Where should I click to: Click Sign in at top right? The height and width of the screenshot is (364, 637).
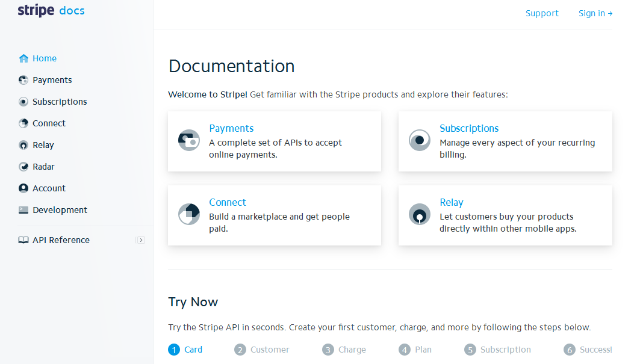click(x=595, y=13)
